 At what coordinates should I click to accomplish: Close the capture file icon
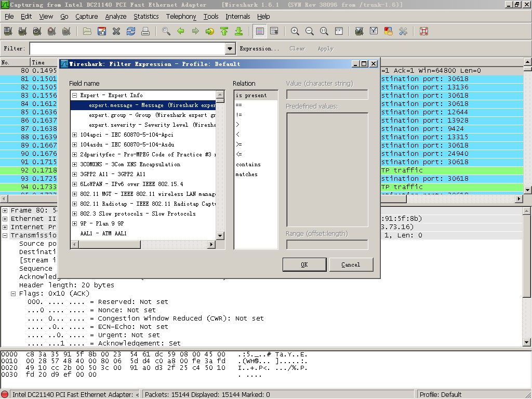(x=116, y=31)
